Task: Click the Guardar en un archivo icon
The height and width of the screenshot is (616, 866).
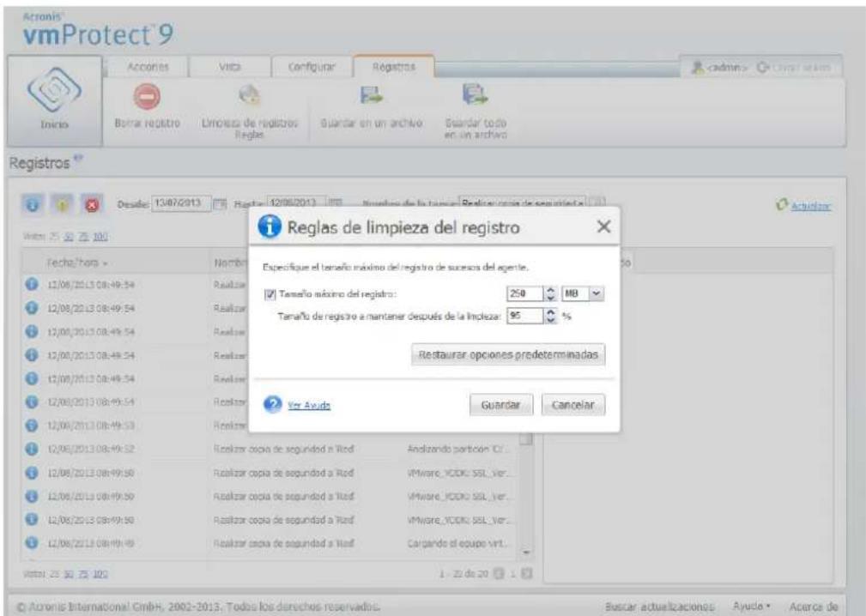Action: 371,94
